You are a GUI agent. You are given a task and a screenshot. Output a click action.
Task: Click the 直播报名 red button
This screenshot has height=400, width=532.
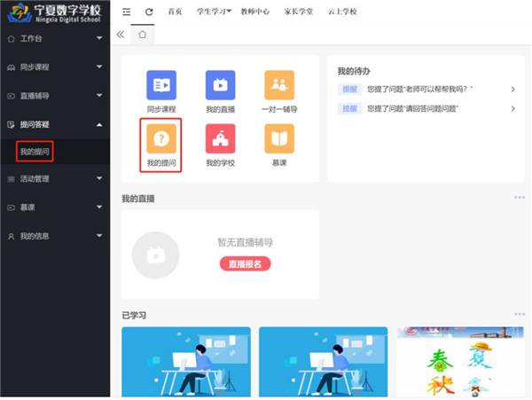click(x=246, y=264)
